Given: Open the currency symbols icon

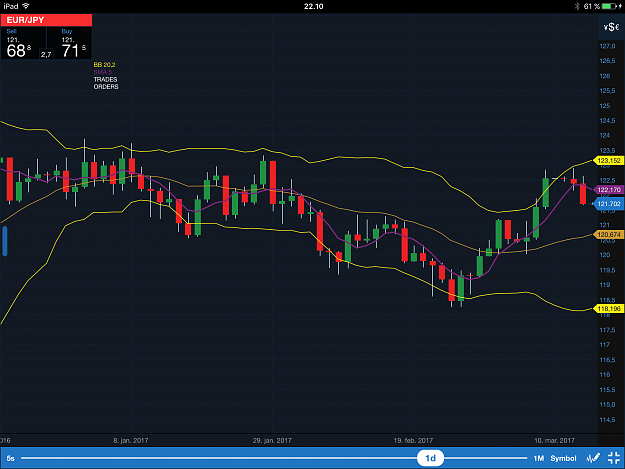Looking at the screenshot, I should point(611,27).
